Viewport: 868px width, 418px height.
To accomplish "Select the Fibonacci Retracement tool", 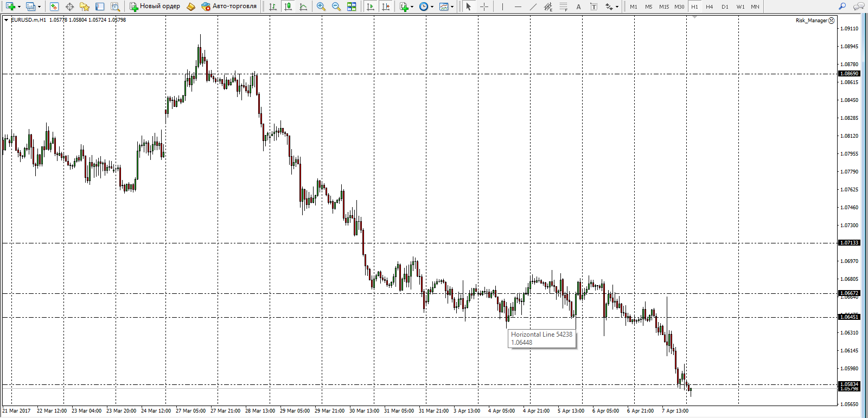I will point(564,7).
